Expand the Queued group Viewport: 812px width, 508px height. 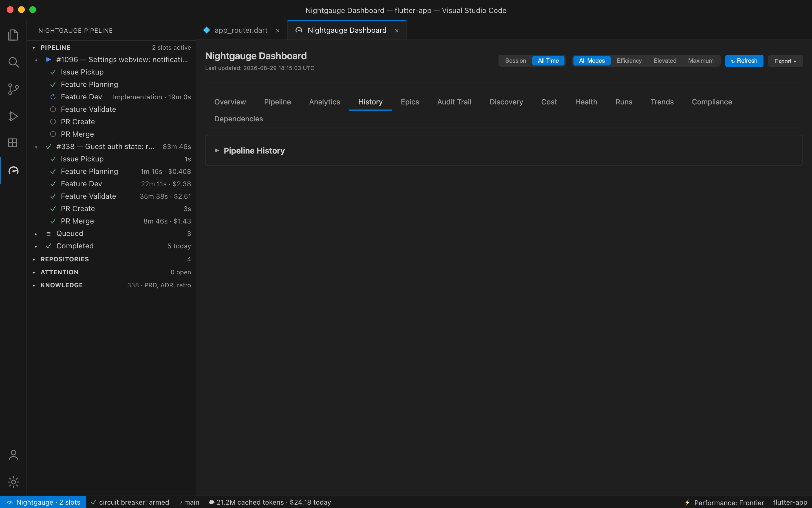coord(36,234)
